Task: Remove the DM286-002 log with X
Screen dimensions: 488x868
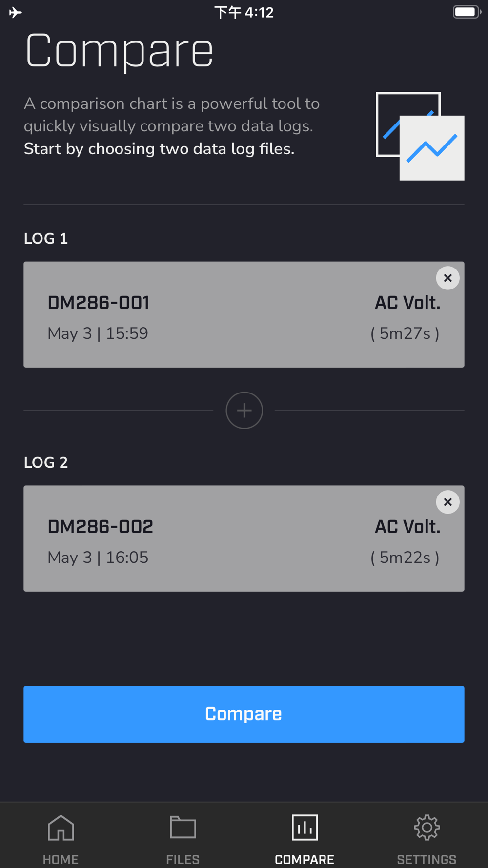Action: click(x=447, y=502)
